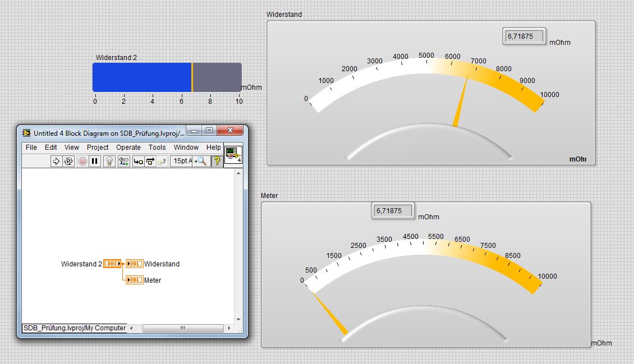
Task: Open the Edit menu
Action: click(50, 148)
